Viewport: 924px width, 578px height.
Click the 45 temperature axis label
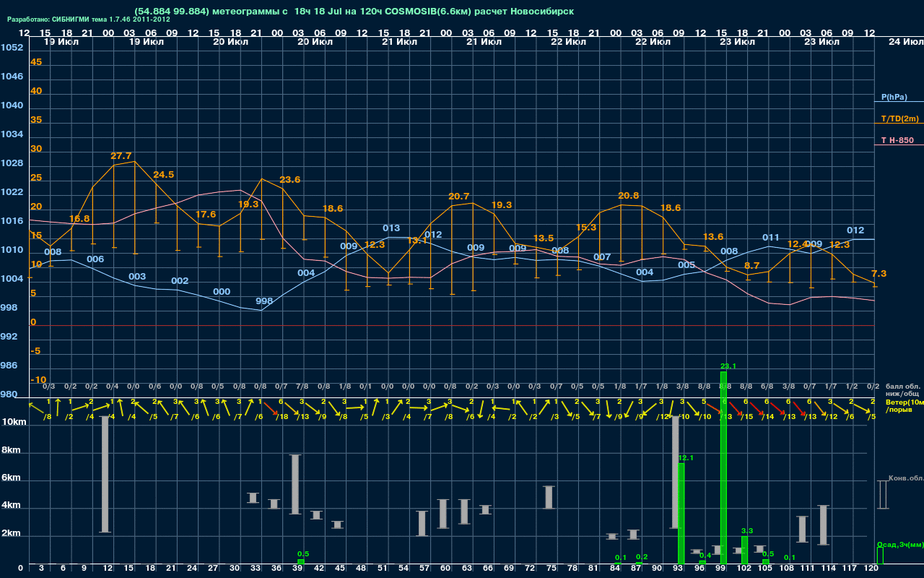(x=36, y=62)
